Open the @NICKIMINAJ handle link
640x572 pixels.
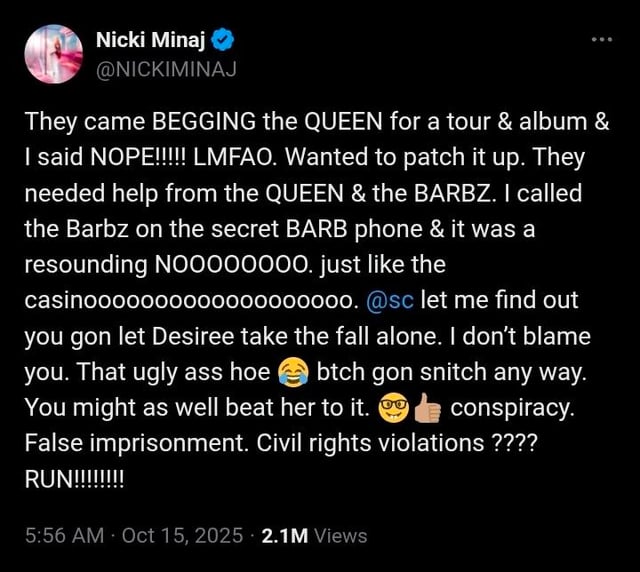(166, 68)
